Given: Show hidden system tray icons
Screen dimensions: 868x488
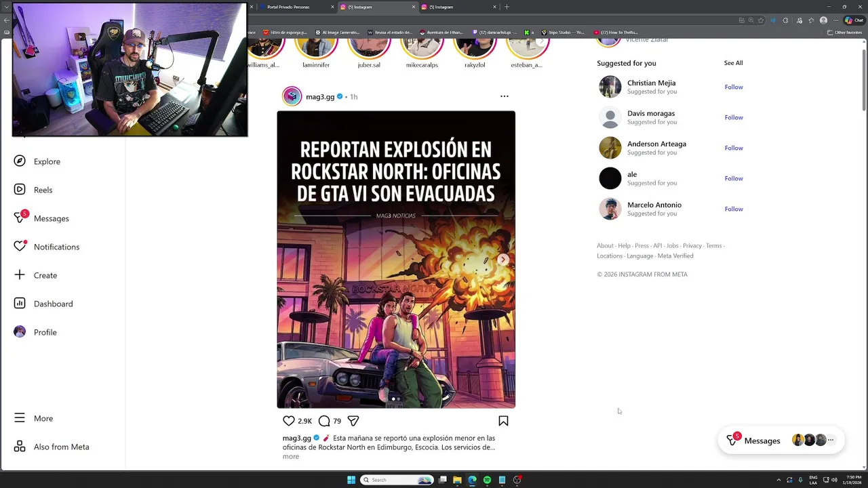Looking at the screenshot, I should pos(778,480).
